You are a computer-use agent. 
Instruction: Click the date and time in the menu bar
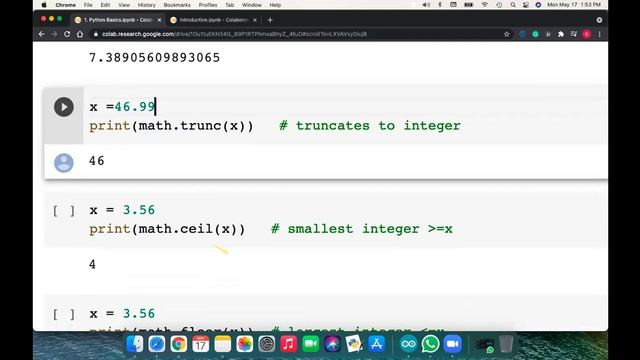pos(573,5)
